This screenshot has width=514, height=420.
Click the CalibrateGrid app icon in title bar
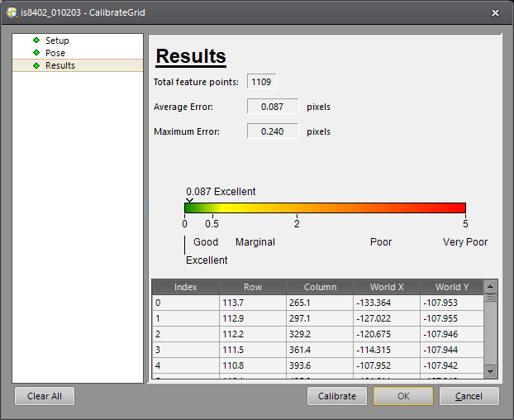coord(11,12)
